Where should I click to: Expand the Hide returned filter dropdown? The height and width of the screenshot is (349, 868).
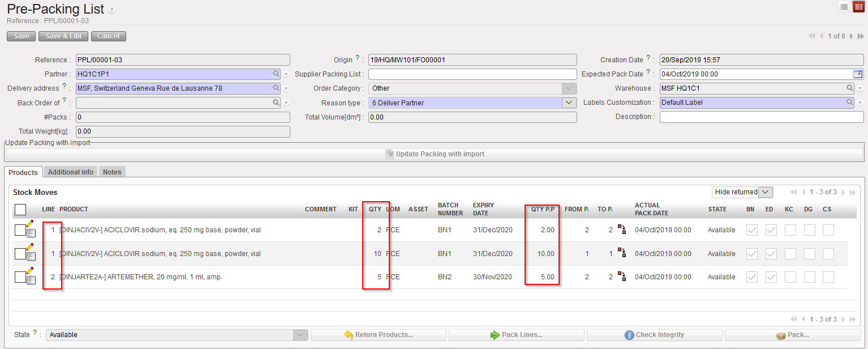coord(765,192)
